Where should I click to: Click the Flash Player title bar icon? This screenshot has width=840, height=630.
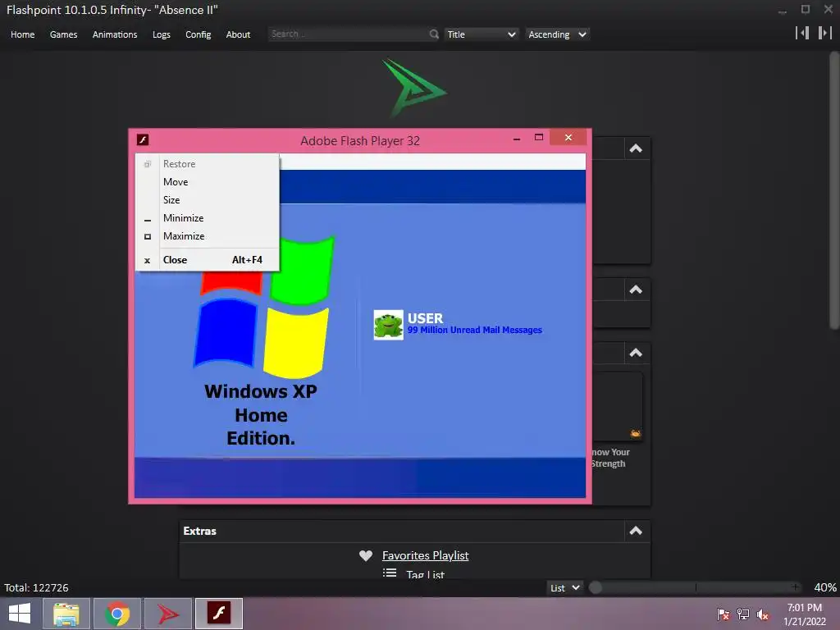[143, 139]
